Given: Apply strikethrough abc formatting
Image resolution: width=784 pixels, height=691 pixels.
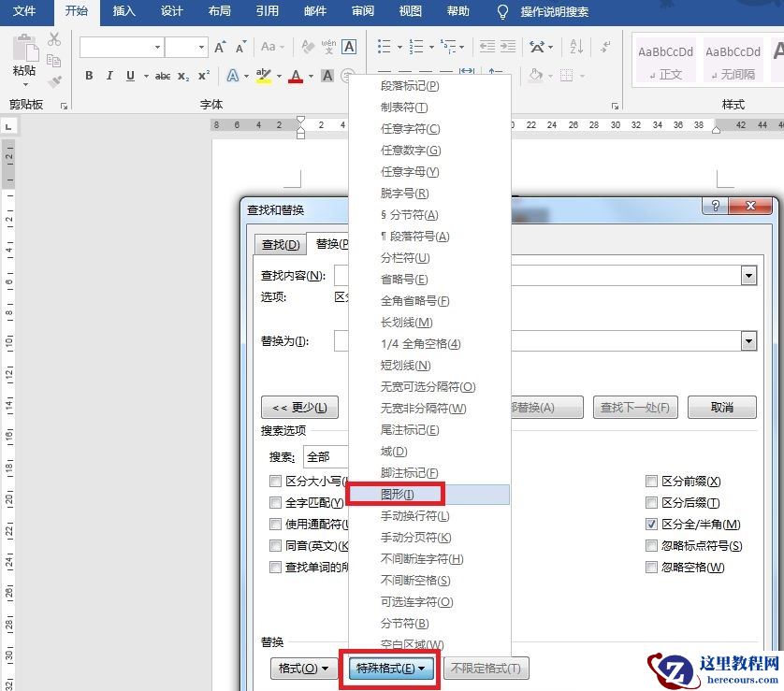Looking at the screenshot, I should pyautogui.click(x=163, y=76).
